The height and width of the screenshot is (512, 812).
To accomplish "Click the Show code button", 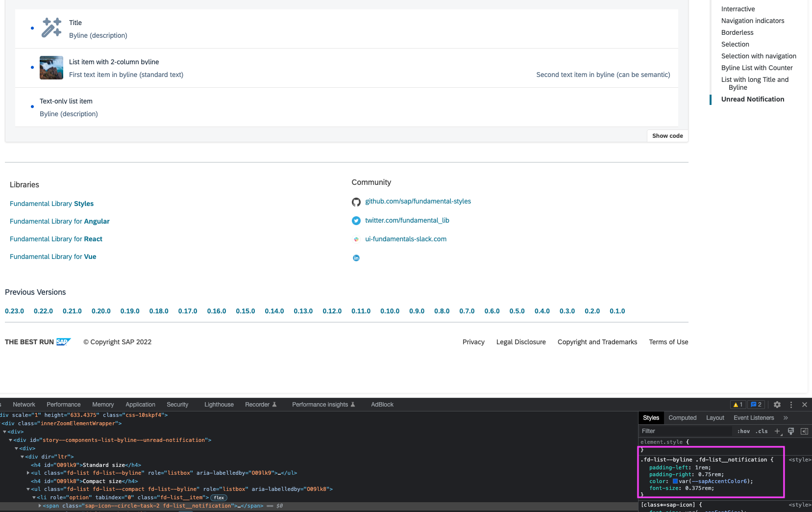I will coord(667,136).
